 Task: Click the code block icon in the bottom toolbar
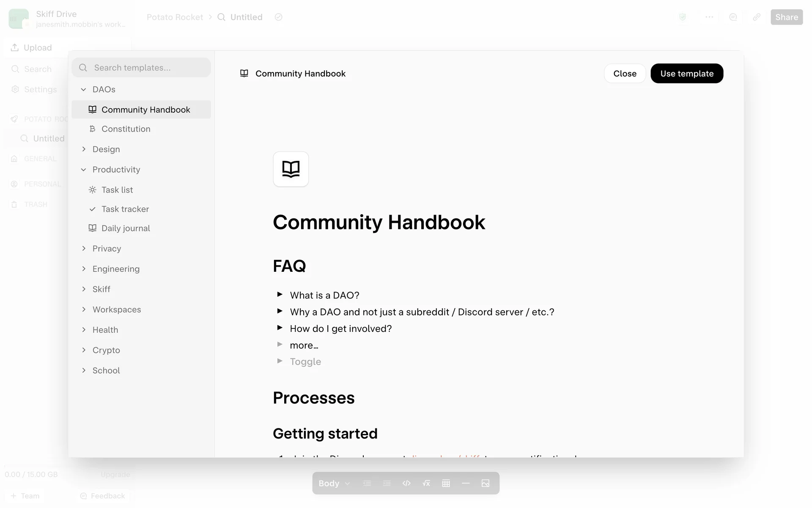click(406, 483)
